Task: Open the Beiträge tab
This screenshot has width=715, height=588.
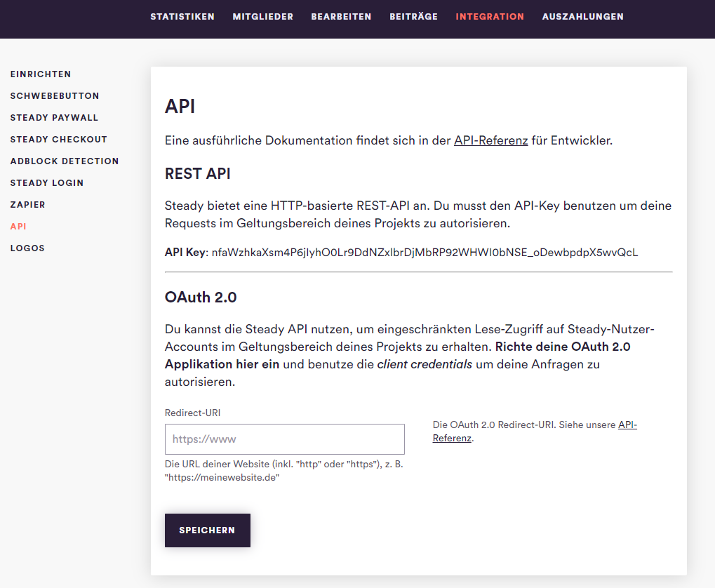Action: (413, 16)
